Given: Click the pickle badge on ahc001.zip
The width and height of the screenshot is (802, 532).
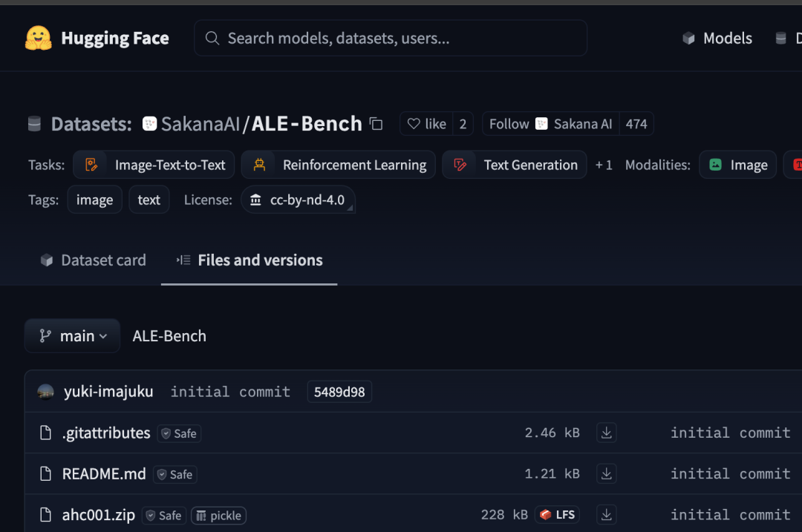Looking at the screenshot, I should [x=219, y=516].
